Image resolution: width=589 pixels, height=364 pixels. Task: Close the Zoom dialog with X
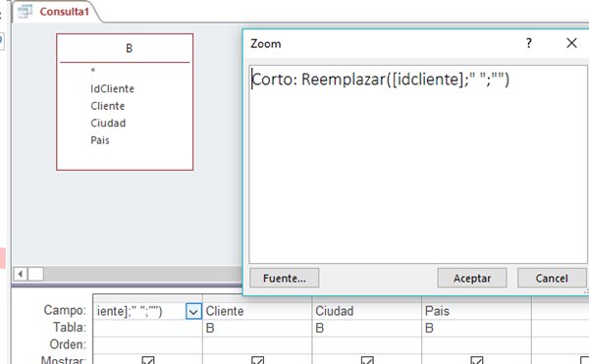click(x=571, y=43)
